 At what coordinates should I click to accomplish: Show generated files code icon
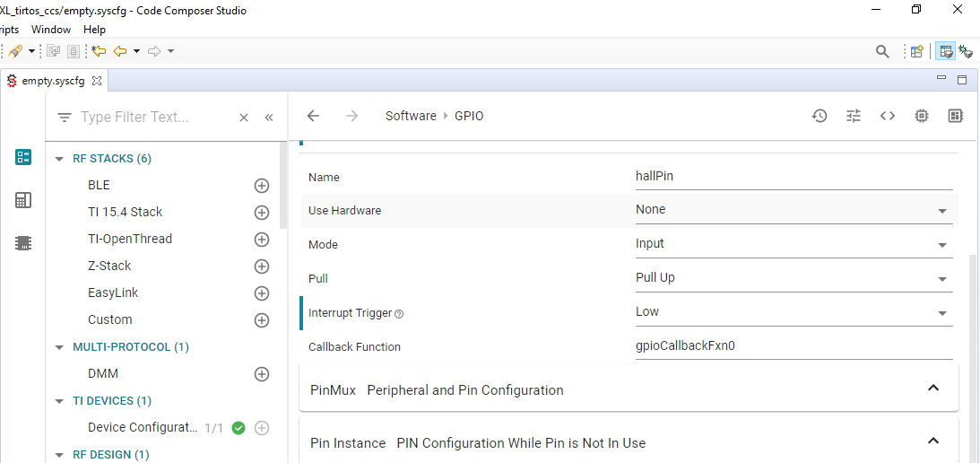tap(888, 116)
